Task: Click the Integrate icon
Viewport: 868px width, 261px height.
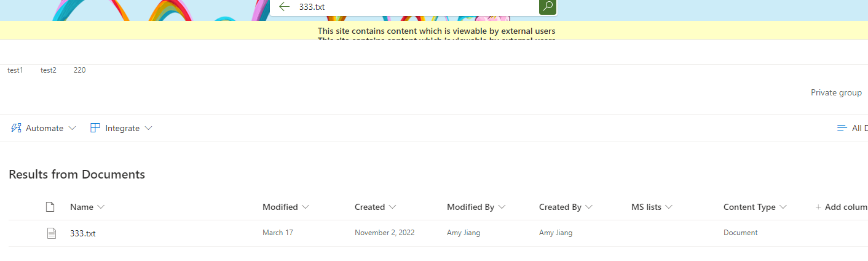Action: pyautogui.click(x=95, y=128)
